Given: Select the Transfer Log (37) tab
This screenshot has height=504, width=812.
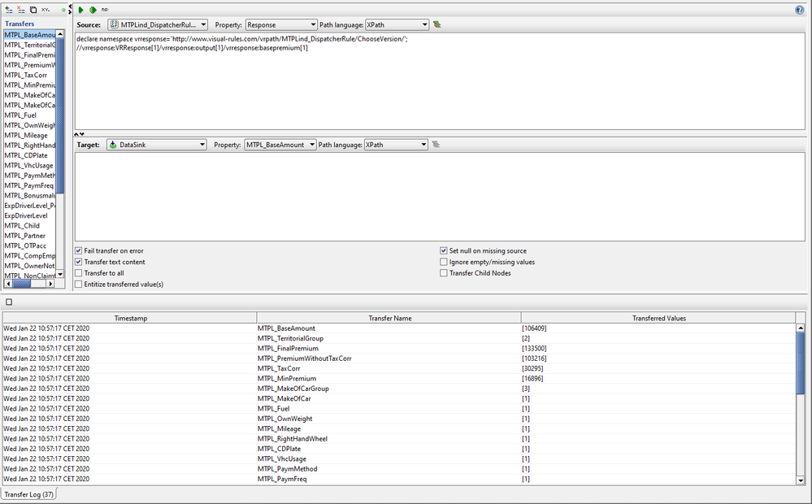Looking at the screenshot, I should tap(28, 494).
